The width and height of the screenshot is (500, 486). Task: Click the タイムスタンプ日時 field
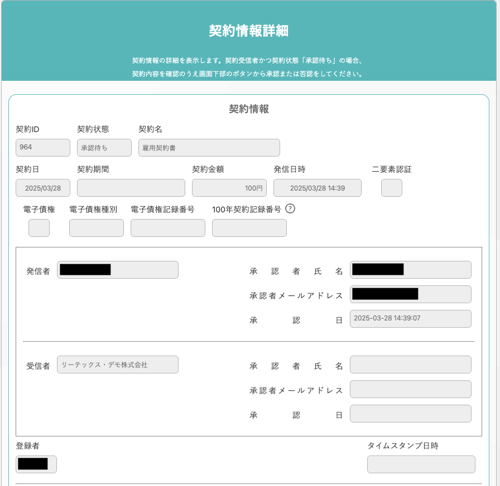point(421,464)
